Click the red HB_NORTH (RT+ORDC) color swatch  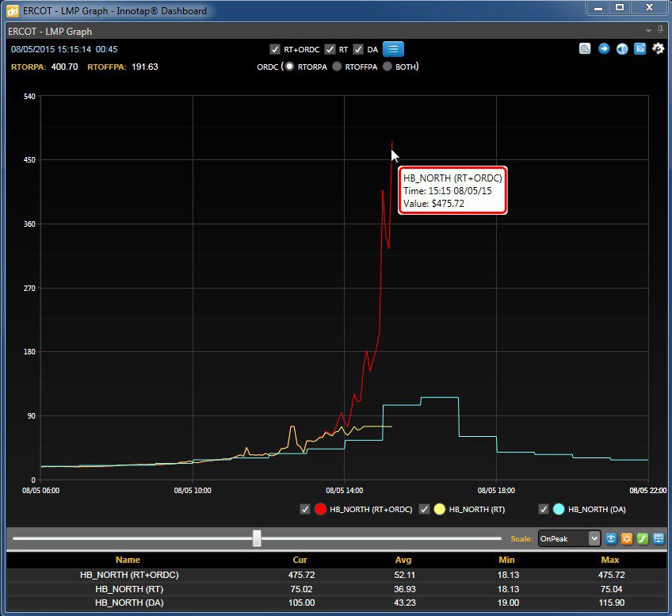coord(320,509)
